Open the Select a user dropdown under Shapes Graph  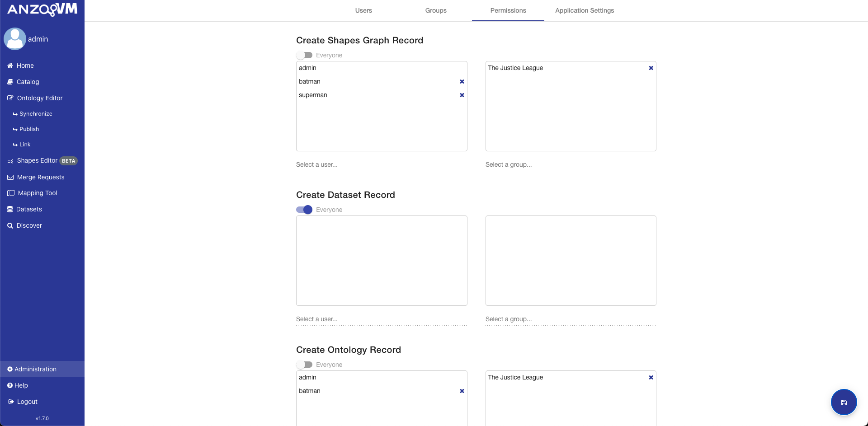[x=381, y=164]
